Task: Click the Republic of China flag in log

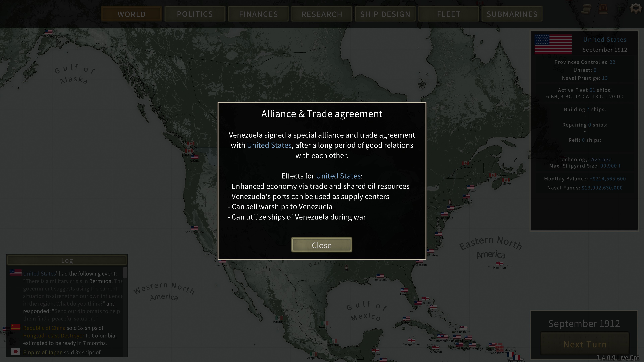Action: coord(15,327)
